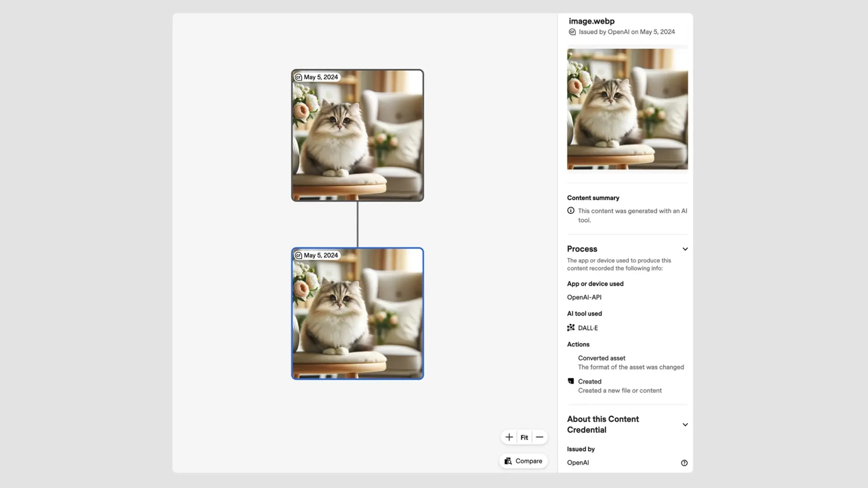Click the 'Process' heading
Screen dimensions: 868x488
click(582, 249)
